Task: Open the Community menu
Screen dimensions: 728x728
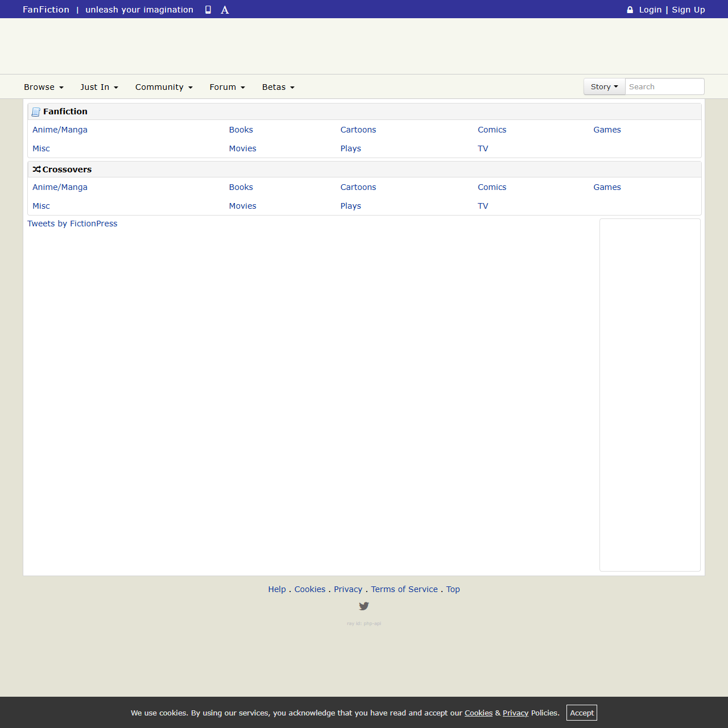Action: click(x=164, y=87)
